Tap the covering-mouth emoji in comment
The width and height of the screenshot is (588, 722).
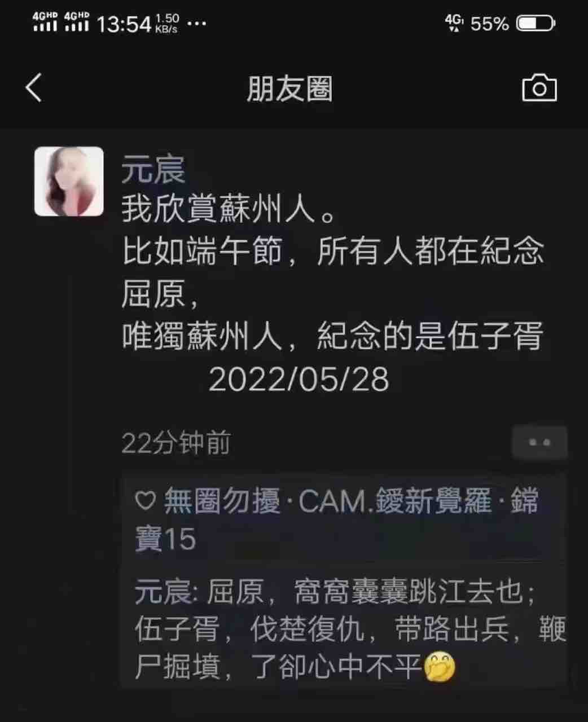click(x=440, y=668)
